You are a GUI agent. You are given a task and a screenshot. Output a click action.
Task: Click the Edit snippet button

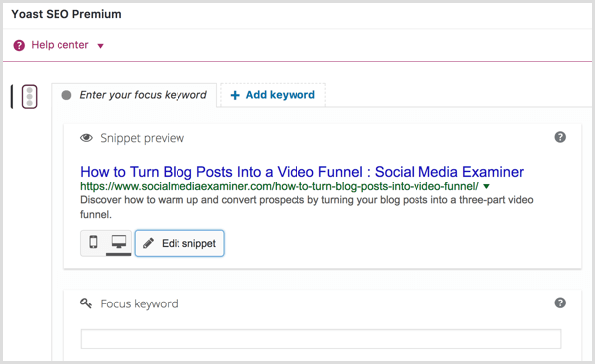click(179, 243)
